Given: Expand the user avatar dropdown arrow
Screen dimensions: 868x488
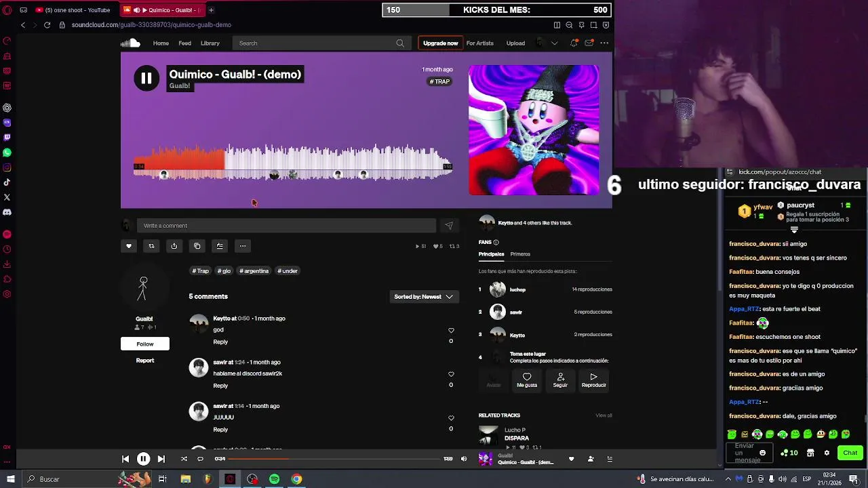Looking at the screenshot, I should coord(554,43).
